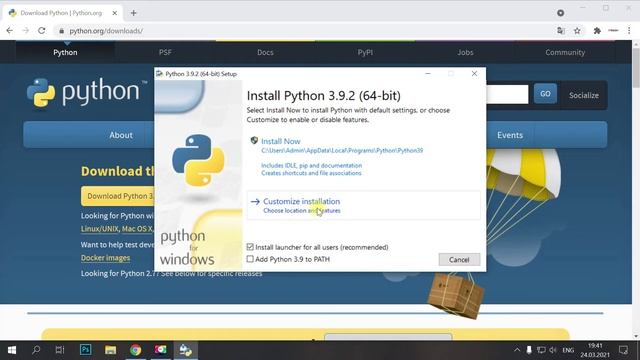Enable Add Python 3.9 to PATH

250,259
